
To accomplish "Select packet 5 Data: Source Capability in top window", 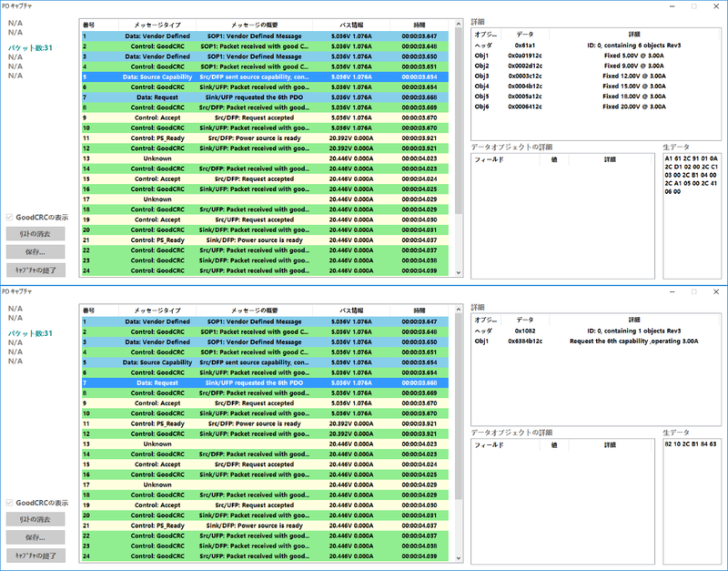I will 265,76.
